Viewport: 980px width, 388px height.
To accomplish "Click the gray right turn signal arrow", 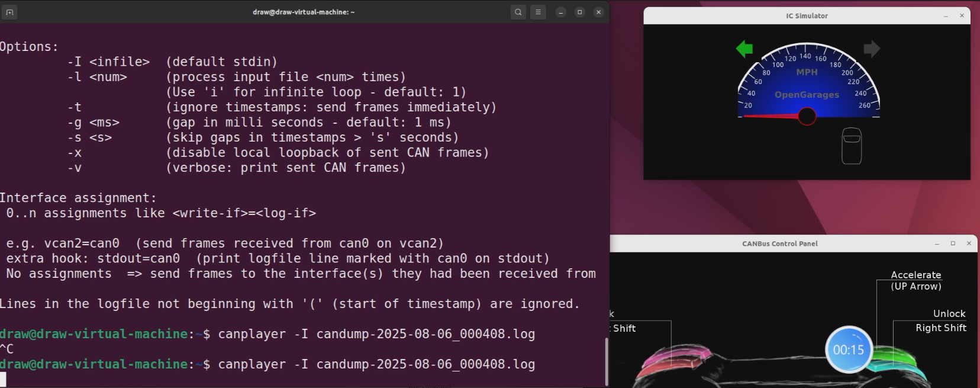I will [x=872, y=49].
